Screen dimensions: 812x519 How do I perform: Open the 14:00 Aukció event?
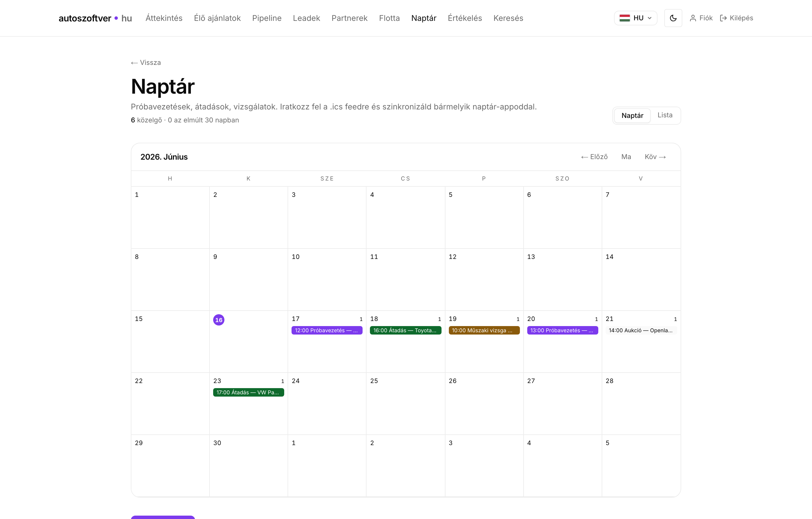641,330
